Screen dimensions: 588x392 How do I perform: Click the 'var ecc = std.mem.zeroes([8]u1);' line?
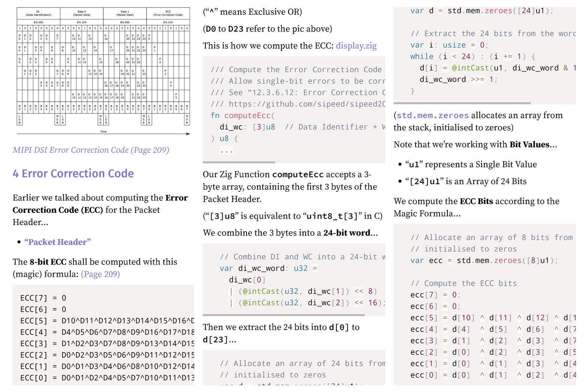coord(484,260)
